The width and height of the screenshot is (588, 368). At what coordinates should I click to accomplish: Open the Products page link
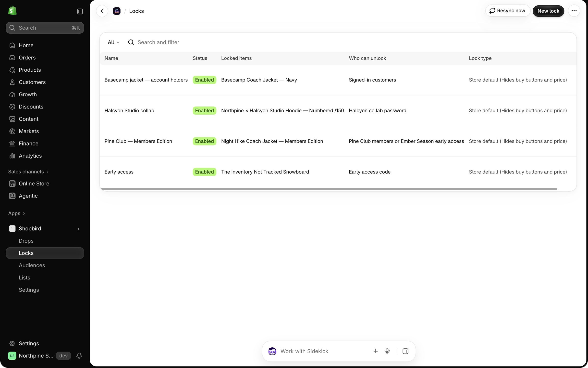[x=45, y=70]
